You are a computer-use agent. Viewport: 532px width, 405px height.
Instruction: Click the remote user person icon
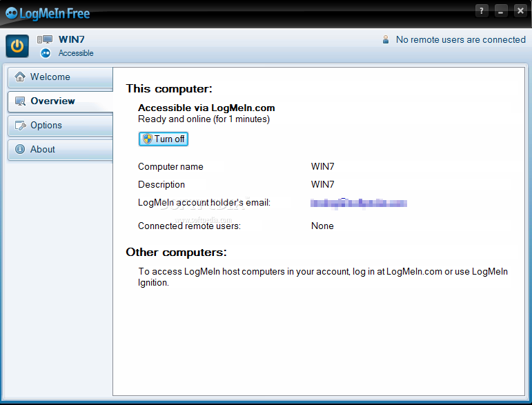click(386, 39)
